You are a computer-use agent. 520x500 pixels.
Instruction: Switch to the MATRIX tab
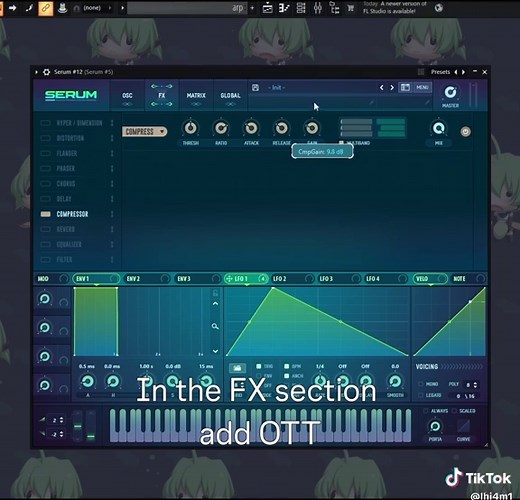point(196,96)
